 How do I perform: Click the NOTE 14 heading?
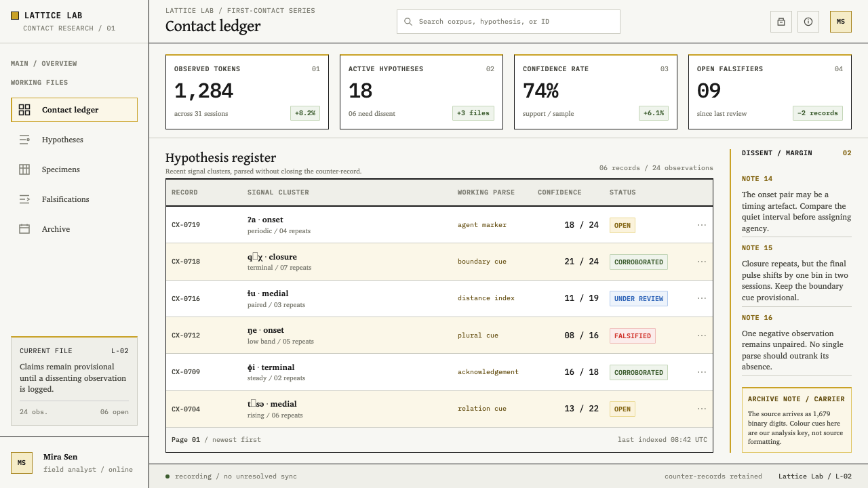(x=757, y=179)
